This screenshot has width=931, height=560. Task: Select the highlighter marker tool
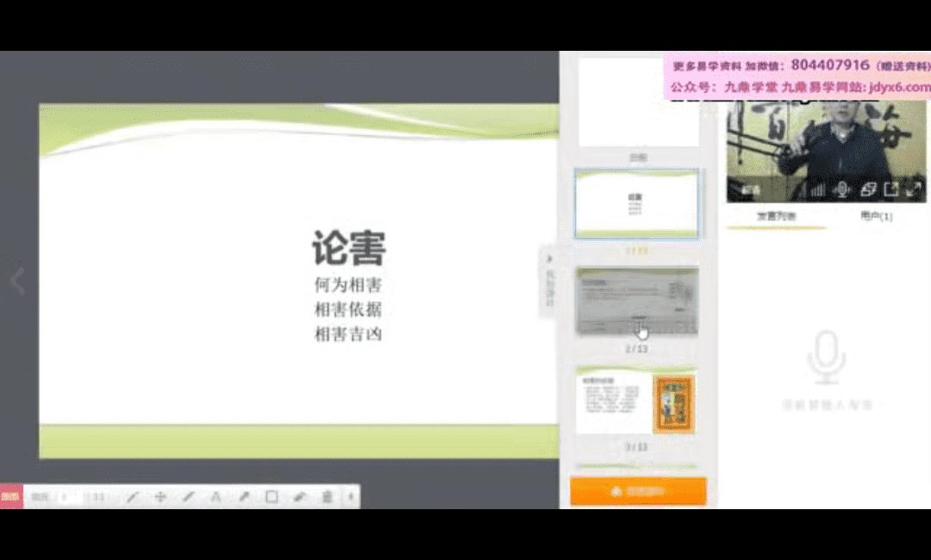tap(244, 497)
